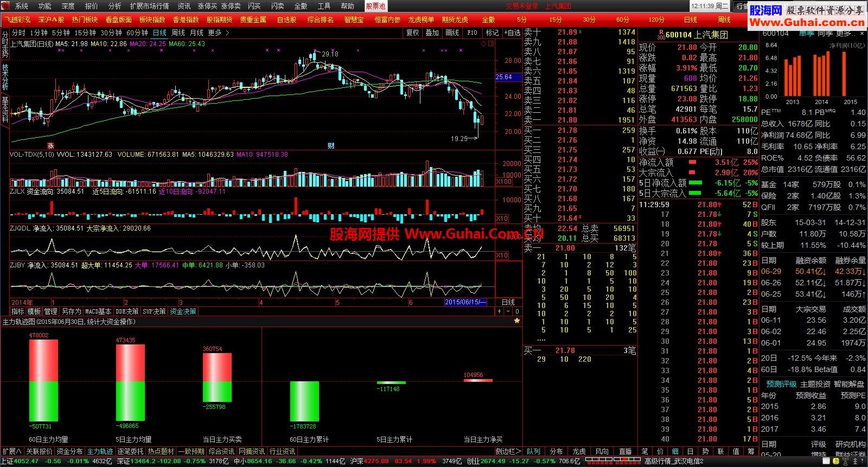868x467 pixels.
Task: Open the 系统 menu
Action: [x=22, y=6]
